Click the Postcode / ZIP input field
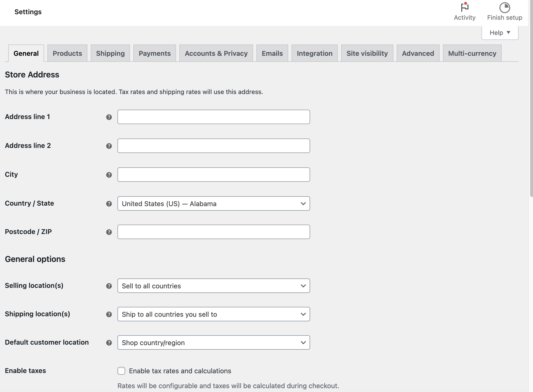This screenshot has height=392, width=533. pyautogui.click(x=213, y=232)
